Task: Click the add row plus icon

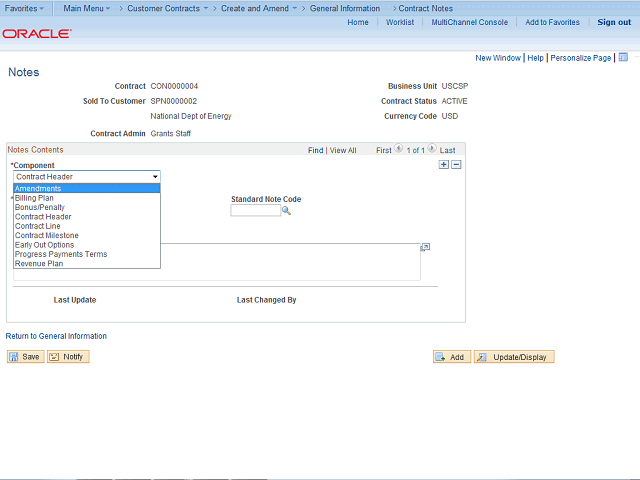Action: click(x=444, y=165)
